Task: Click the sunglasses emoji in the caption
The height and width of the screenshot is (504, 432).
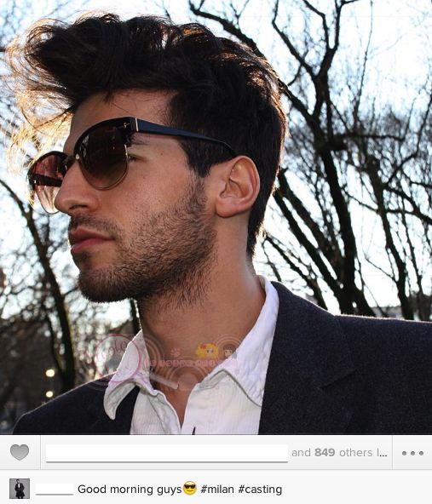Action: [190, 489]
